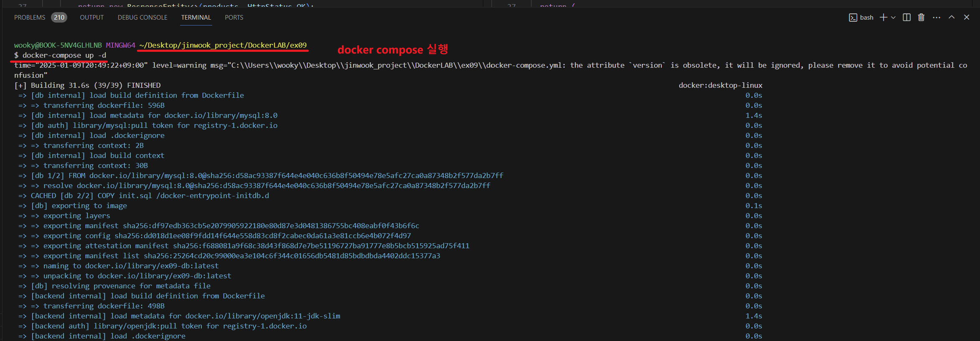Click the CACHED COPY init.sql line

tap(144, 196)
